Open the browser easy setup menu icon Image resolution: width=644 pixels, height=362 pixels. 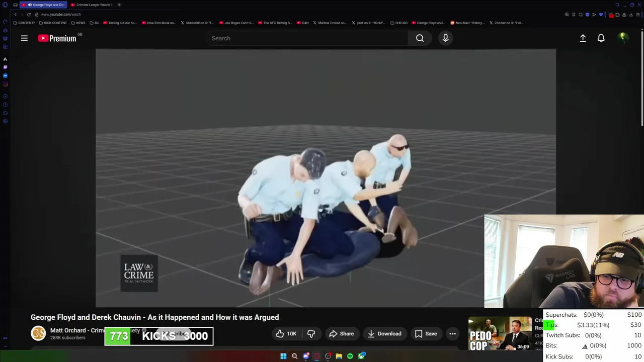[638, 15]
